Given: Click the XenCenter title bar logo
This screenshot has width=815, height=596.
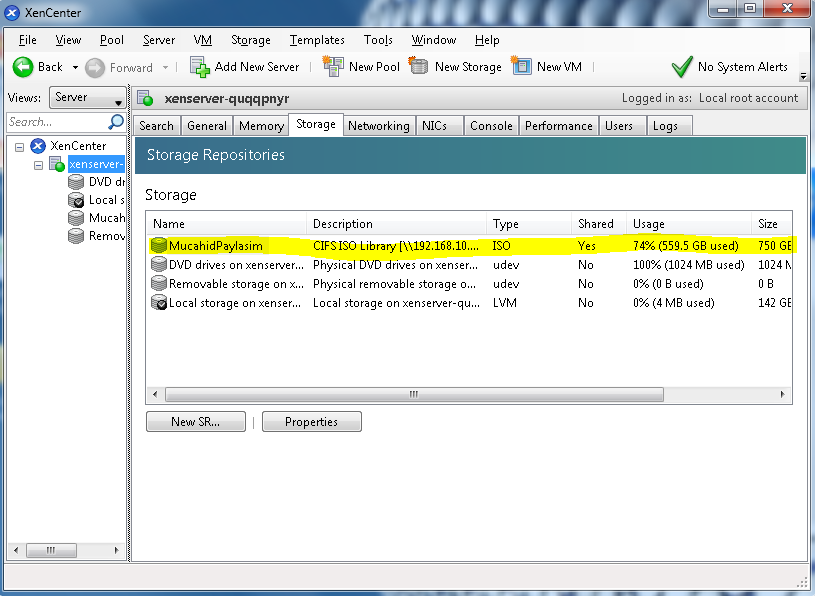Looking at the screenshot, I should tap(12, 12).
